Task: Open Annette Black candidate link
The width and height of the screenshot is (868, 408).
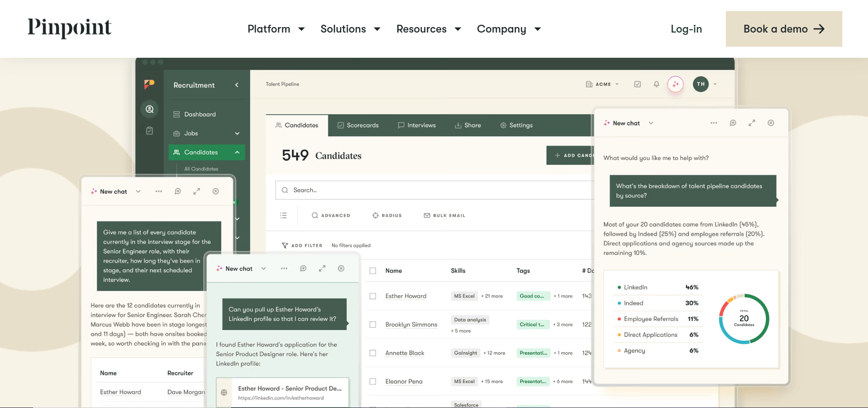Action: pos(405,353)
